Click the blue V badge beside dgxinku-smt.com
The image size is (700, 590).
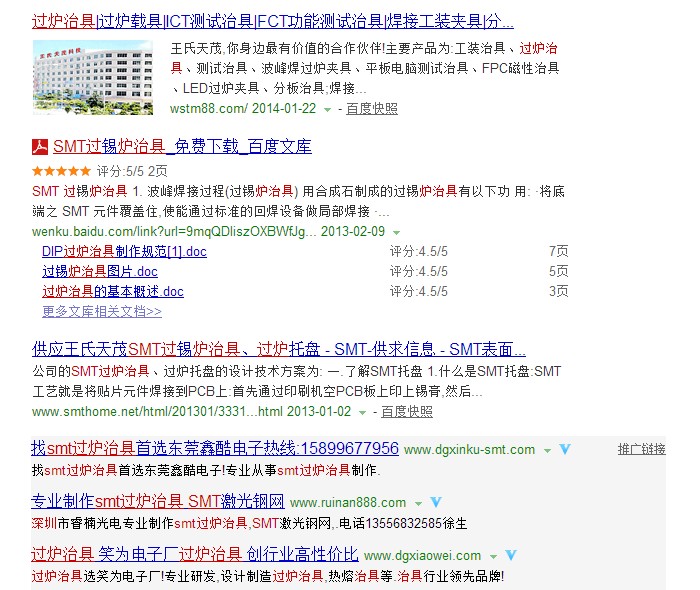(565, 449)
